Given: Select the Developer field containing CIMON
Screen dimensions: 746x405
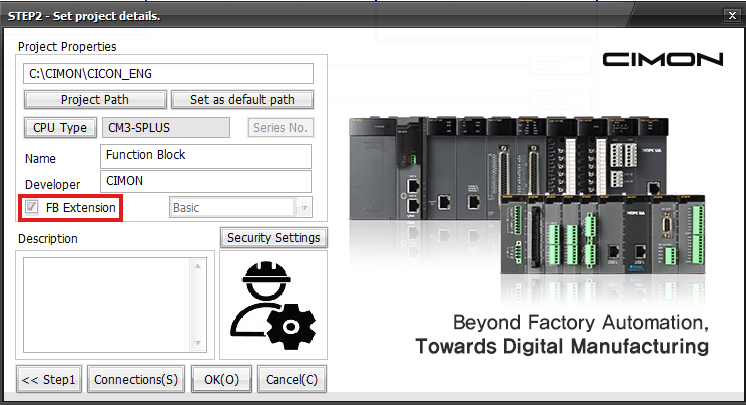Looking at the screenshot, I should [x=206, y=181].
